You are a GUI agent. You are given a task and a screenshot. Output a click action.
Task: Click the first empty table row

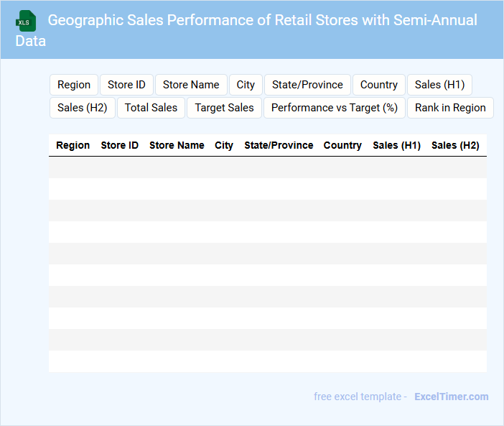click(267, 167)
